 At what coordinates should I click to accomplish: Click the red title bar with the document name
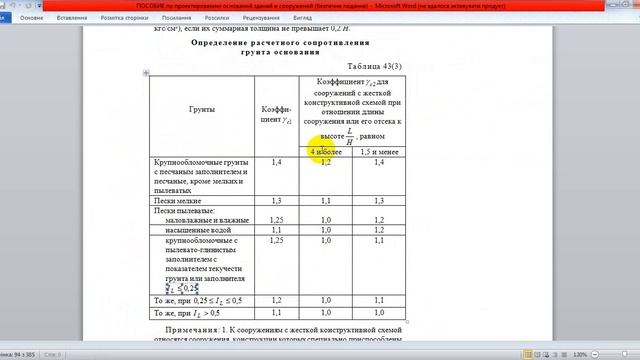[324, 6]
